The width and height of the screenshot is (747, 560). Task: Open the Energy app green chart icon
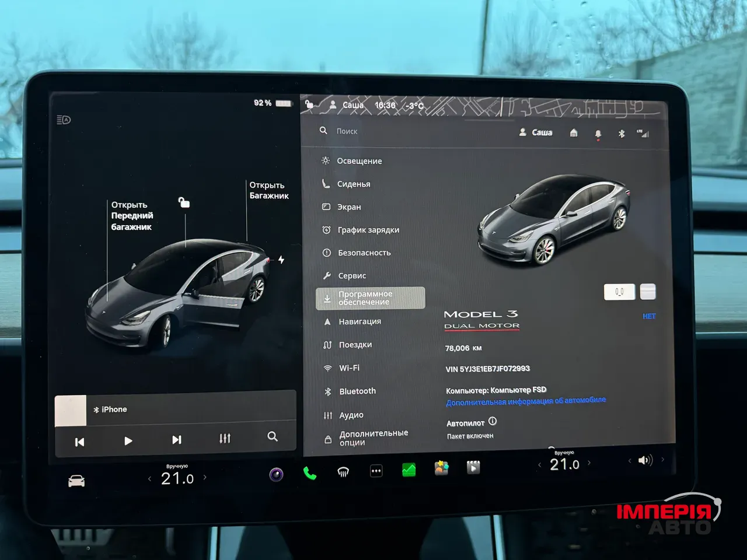click(408, 470)
